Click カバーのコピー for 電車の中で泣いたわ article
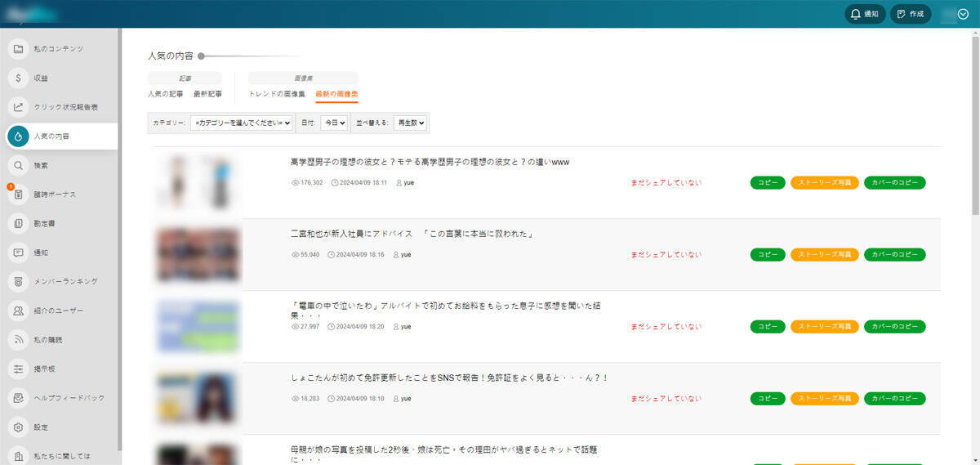 tap(895, 327)
